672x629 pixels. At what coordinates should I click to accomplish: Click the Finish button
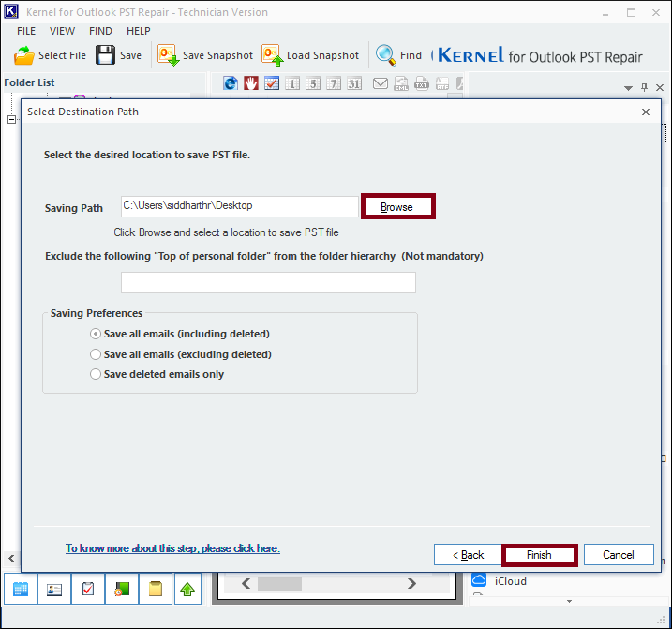pos(539,555)
